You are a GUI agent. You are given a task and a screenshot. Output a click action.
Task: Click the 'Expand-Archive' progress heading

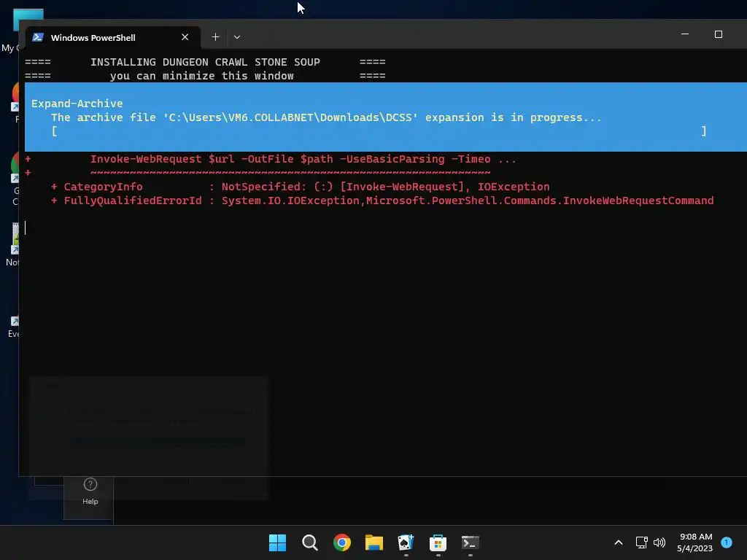click(77, 104)
